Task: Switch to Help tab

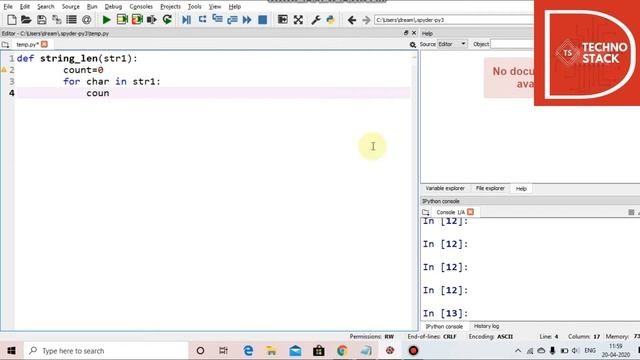Action: 521,189
